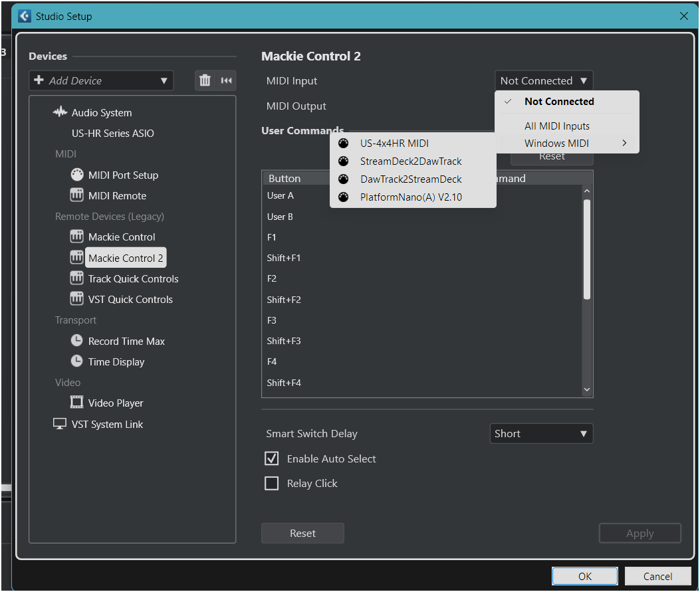Click the Shift+F3 button row
The height and width of the screenshot is (592, 700).
tap(422, 340)
